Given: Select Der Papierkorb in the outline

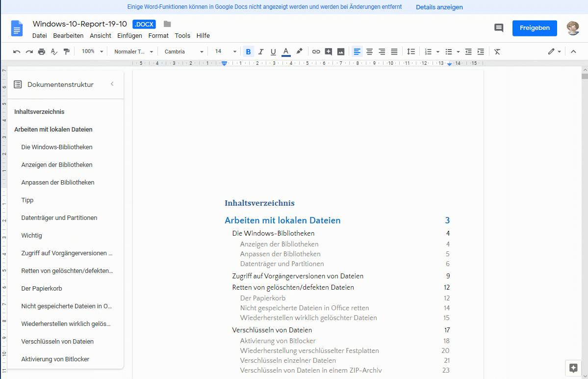Looking at the screenshot, I should coord(42,289).
